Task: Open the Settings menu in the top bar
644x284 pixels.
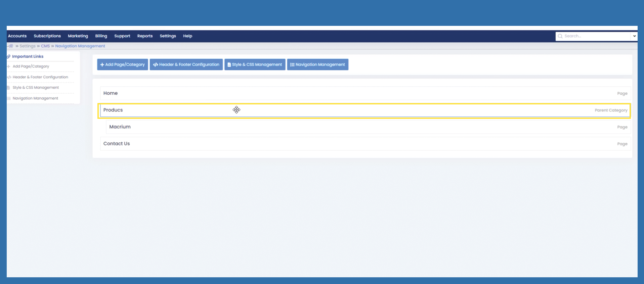Action: [x=168, y=36]
